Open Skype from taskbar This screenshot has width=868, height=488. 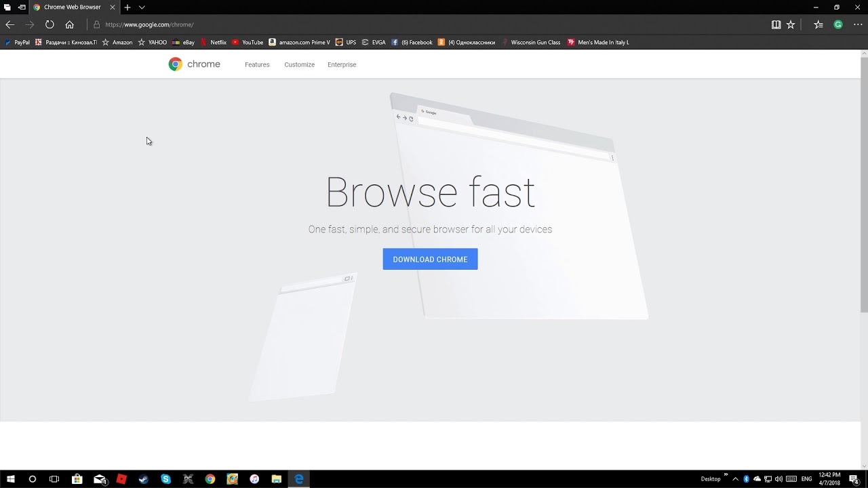(165, 479)
